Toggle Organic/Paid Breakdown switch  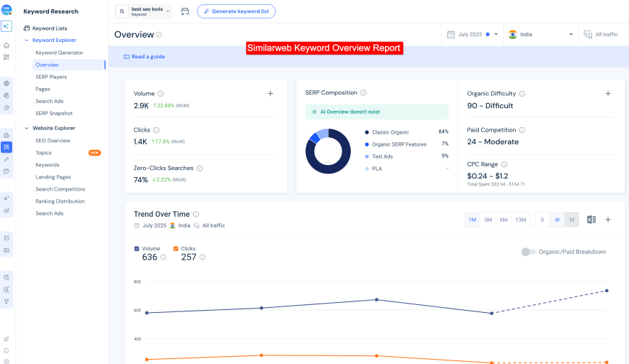[x=528, y=252]
